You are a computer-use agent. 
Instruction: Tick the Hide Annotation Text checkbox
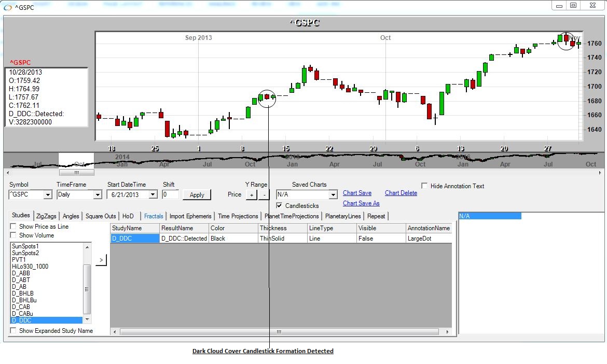point(424,186)
